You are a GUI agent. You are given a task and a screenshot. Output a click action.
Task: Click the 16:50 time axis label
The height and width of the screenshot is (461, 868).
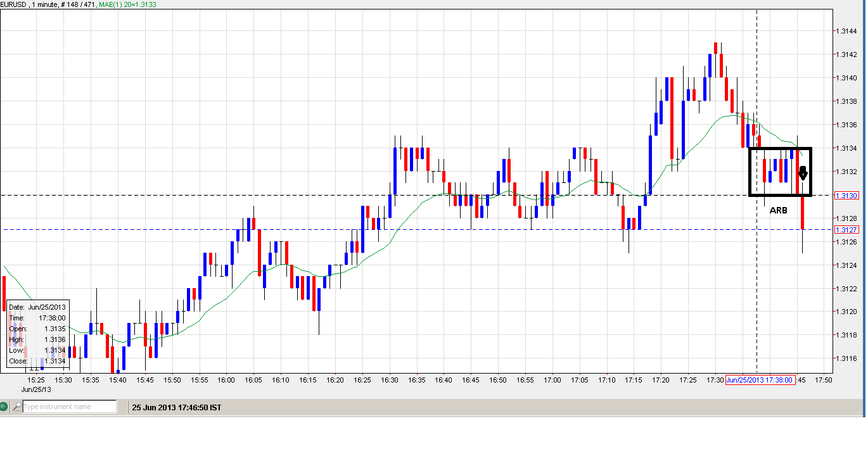(498, 380)
